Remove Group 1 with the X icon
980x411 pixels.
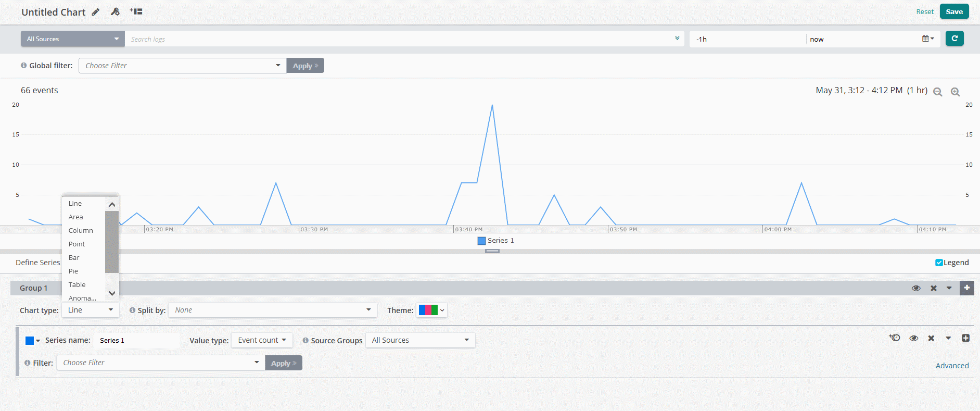pyautogui.click(x=934, y=288)
